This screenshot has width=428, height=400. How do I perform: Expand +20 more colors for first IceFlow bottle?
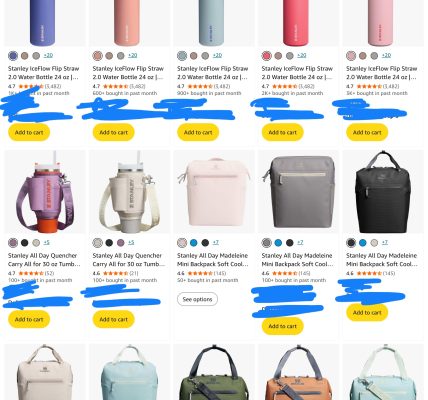[48, 55]
